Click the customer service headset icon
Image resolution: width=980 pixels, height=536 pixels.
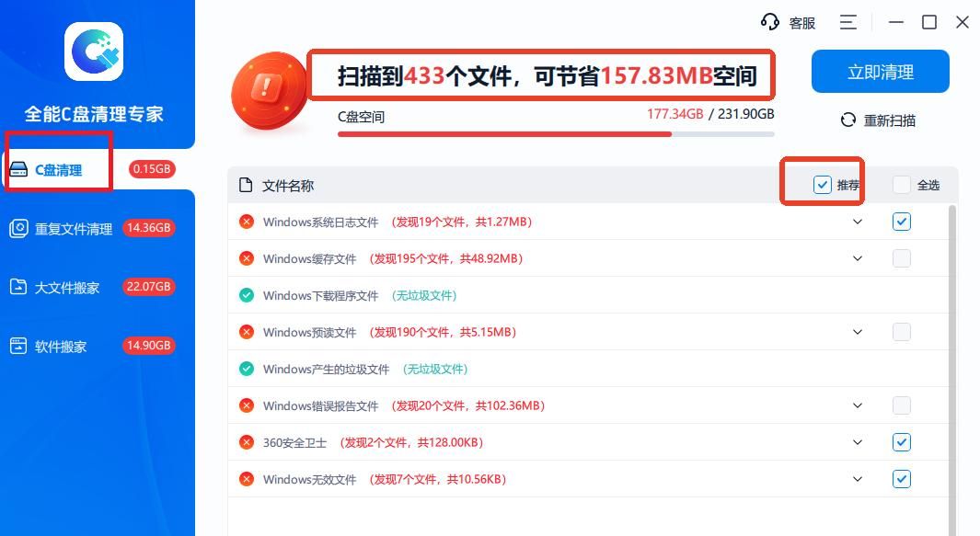point(768,21)
